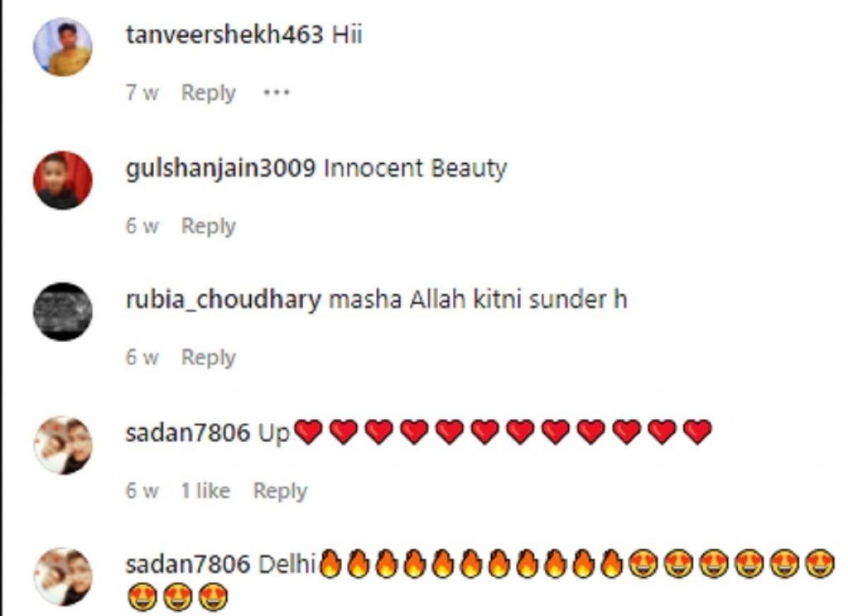Click the 6 w timestamp under rubia_choudhary's comment
The height and width of the screenshot is (616, 848).
(x=142, y=357)
